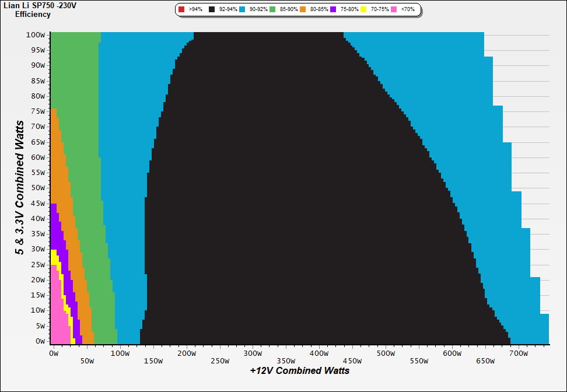Select the blue 90-92% legend swatch
The width and height of the screenshot is (567, 392).
[x=242, y=10]
